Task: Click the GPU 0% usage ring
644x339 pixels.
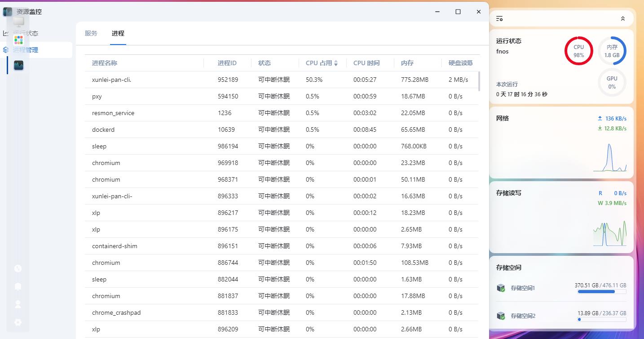Action: tap(612, 82)
